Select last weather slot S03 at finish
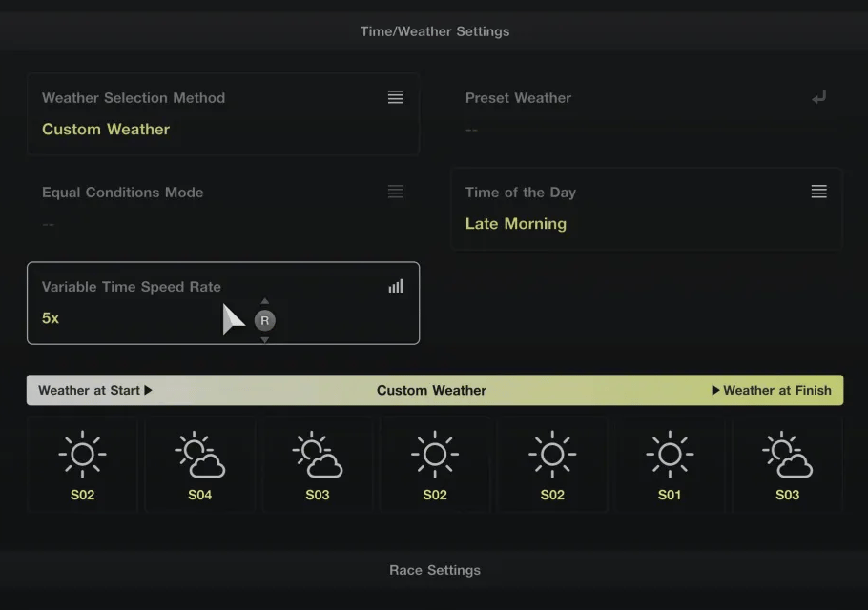Screen dimensions: 868x610 [787, 464]
